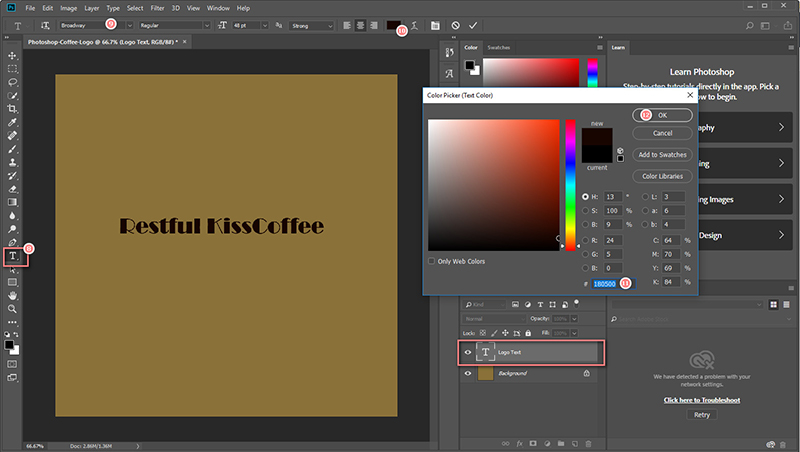Switch to the Swatches tab
The image size is (800, 452).
pyautogui.click(x=498, y=47)
